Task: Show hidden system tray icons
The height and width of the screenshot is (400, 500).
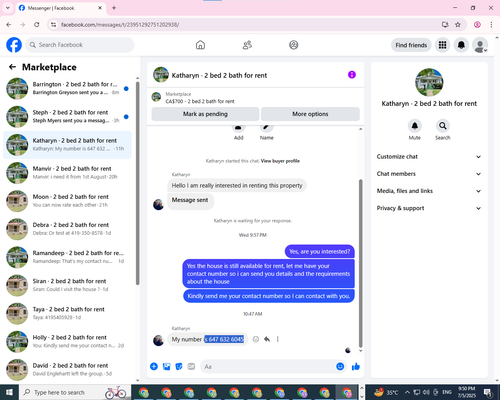Action: tap(407, 392)
